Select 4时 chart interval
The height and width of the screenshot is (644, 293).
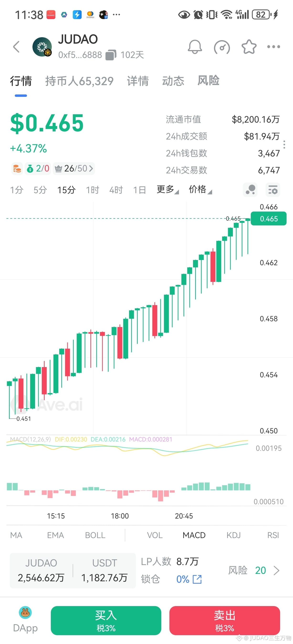point(116,190)
